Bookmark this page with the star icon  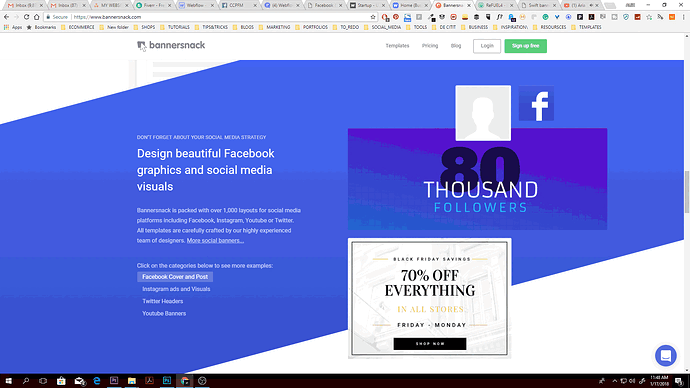tap(373, 17)
